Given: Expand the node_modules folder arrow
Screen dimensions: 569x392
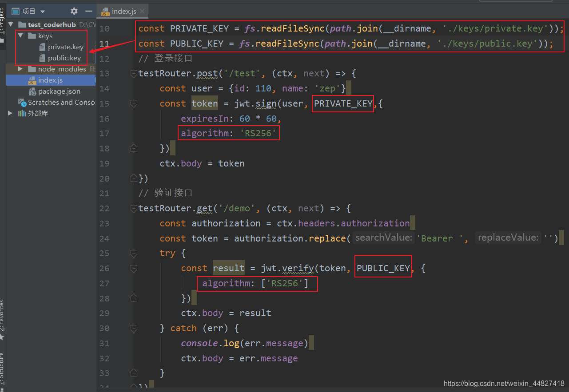Looking at the screenshot, I should pos(20,69).
